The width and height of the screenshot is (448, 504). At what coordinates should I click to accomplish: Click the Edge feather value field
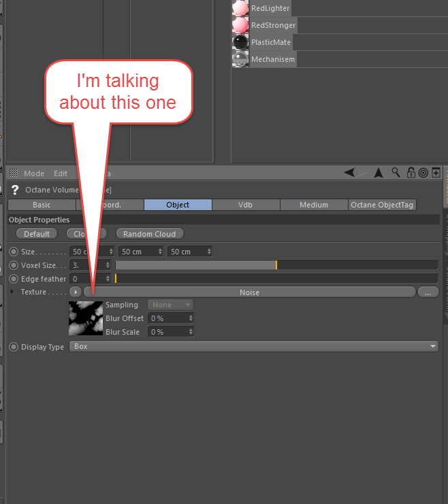[x=90, y=279]
